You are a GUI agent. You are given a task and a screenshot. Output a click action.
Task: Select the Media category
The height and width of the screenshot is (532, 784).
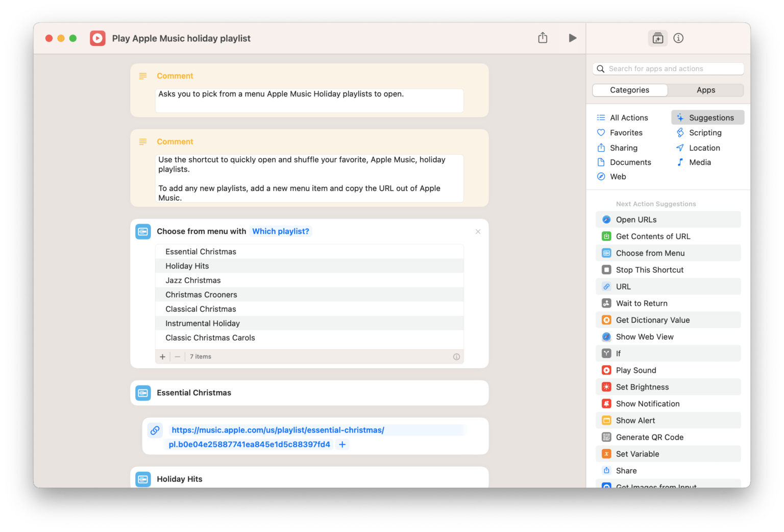pyautogui.click(x=699, y=162)
